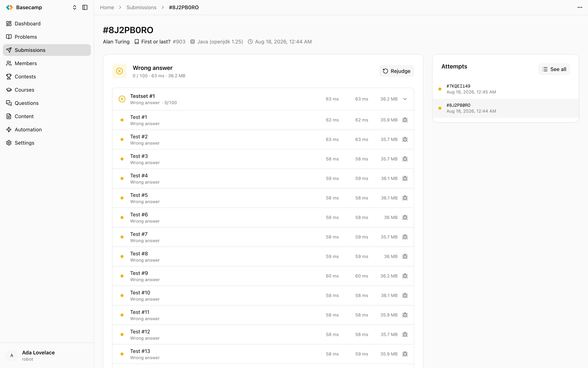
Task: Click the debug bug icon for Test #10
Action: pyautogui.click(x=405, y=296)
